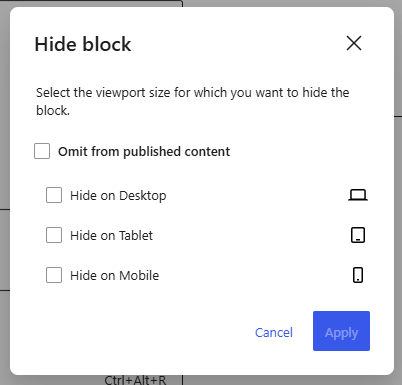Check the Hide on Tablet box

(54, 235)
